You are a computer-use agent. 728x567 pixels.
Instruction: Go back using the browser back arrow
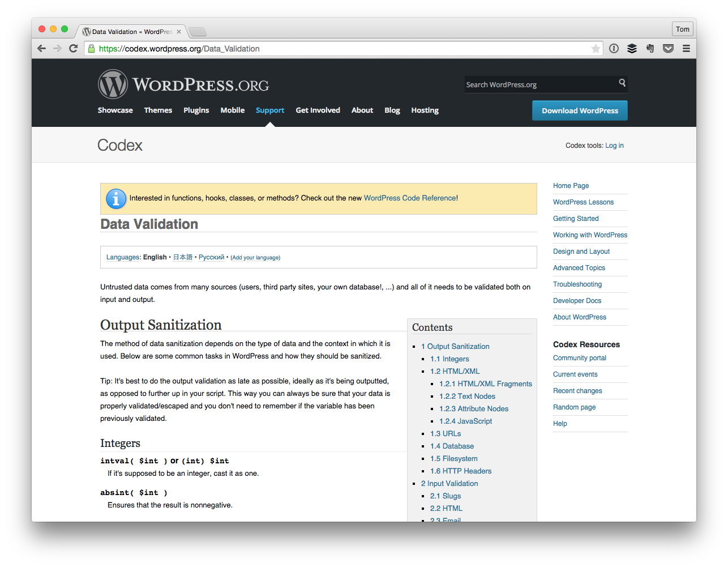(x=41, y=49)
